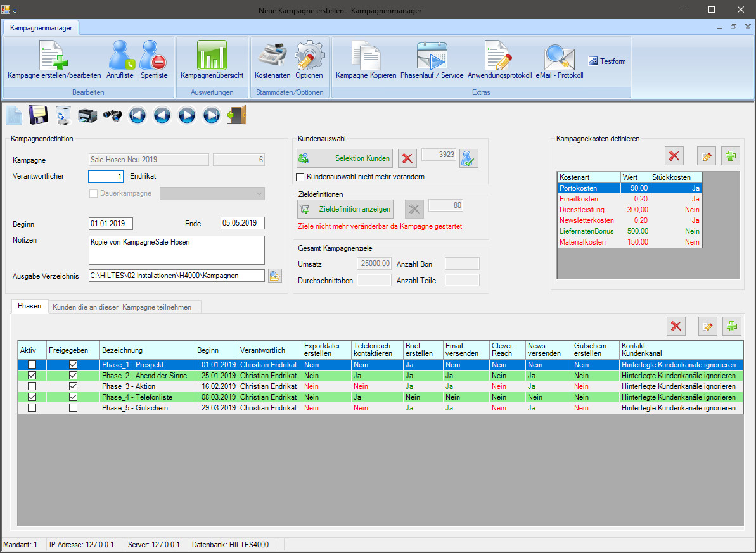Viewport: 756px width, 553px height.
Task: Click the recycle bin delete icon
Action: click(x=63, y=115)
